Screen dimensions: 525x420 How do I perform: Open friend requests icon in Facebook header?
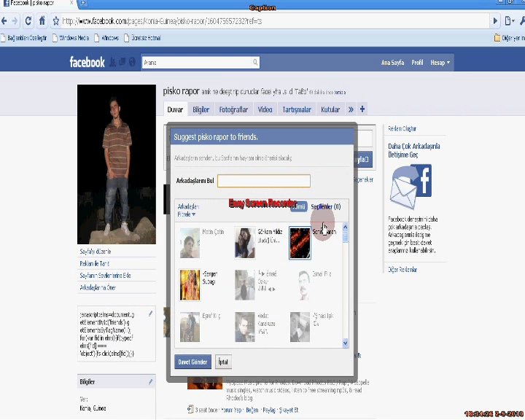(113, 62)
